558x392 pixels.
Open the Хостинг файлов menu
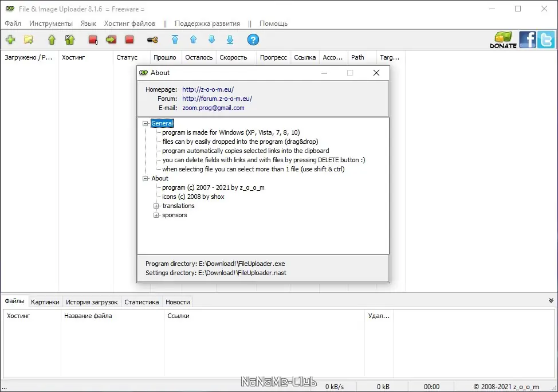click(x=129, y=23)
